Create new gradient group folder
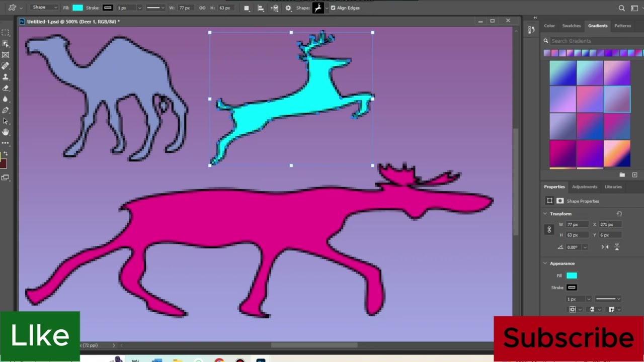This screenshot has width=644, height=362. (622, 175)
